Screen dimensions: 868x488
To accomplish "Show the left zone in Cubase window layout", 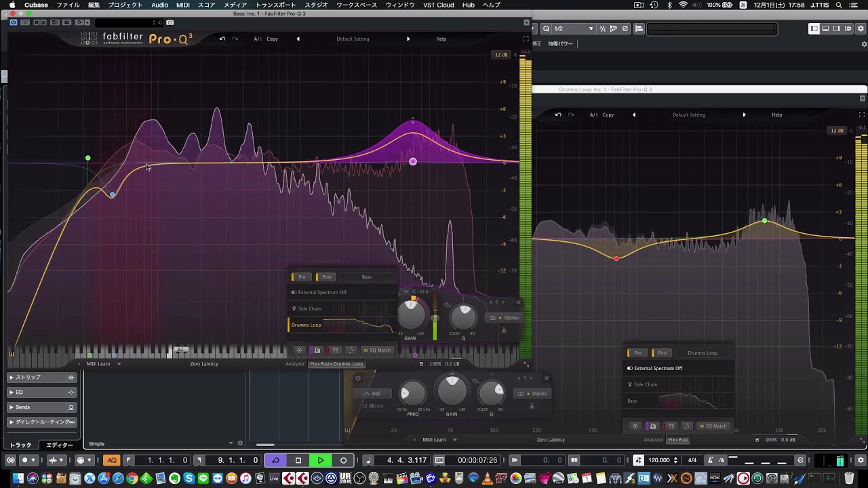I will coord(814,28).
